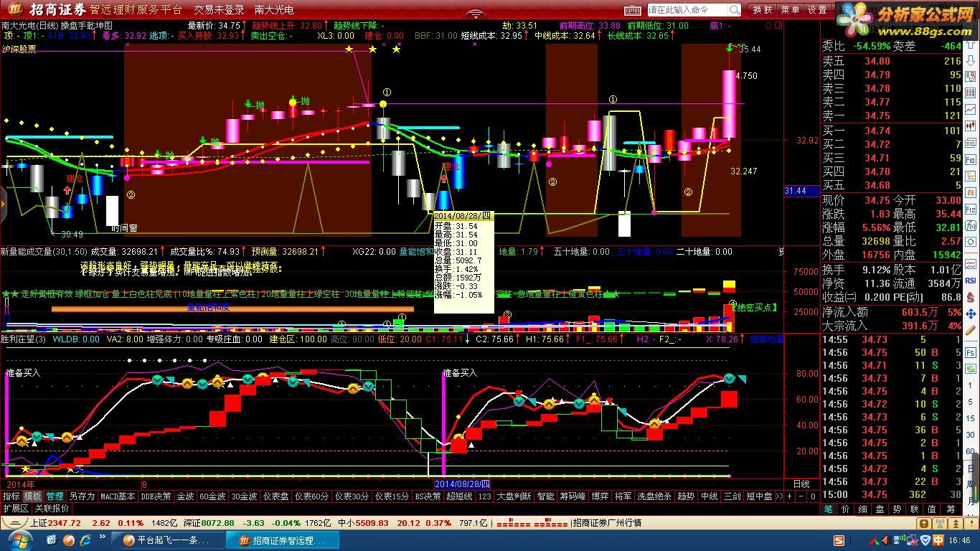Click the search magnifier icon

pyautogui.click(x=735, y=10)
